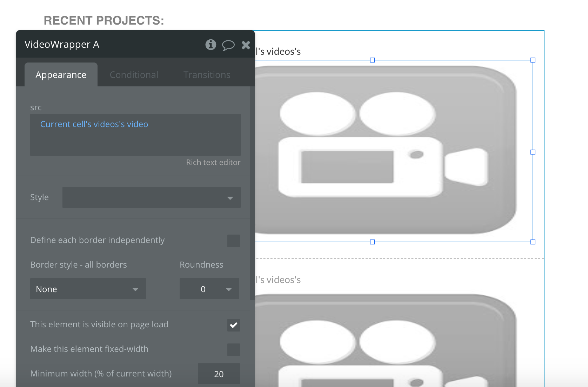Enable Define each border independently checkbox

[233, 241]
